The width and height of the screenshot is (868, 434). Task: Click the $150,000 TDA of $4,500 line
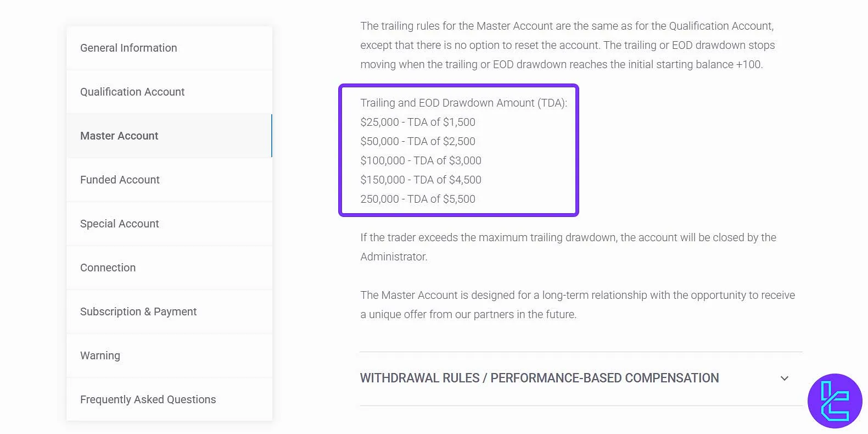point(421,180)
